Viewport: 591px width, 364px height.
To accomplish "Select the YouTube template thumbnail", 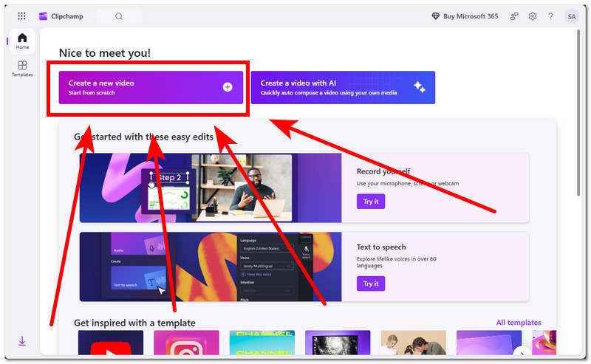I will pyautogui.click(x=111, y=343).
